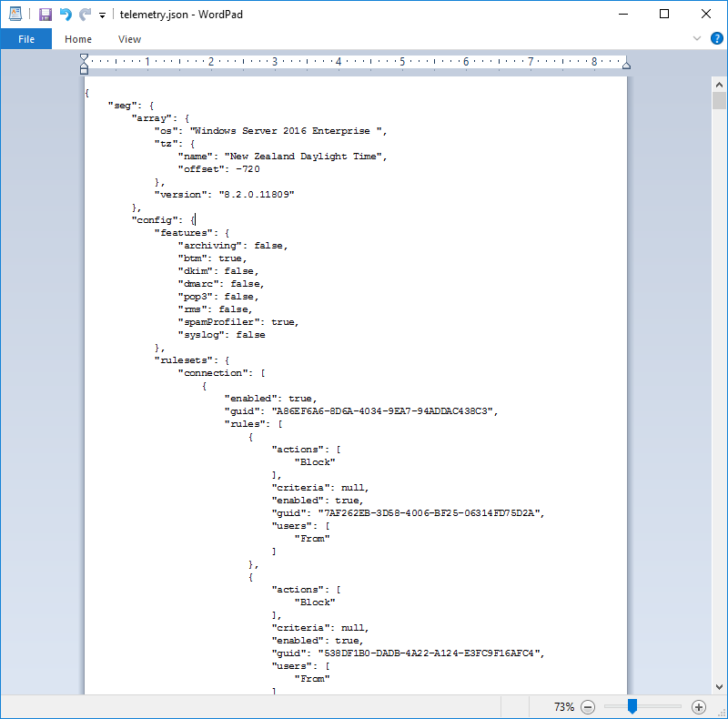Click the vertical scrollbar thumb
728x719 pixels.
(718, 100)
